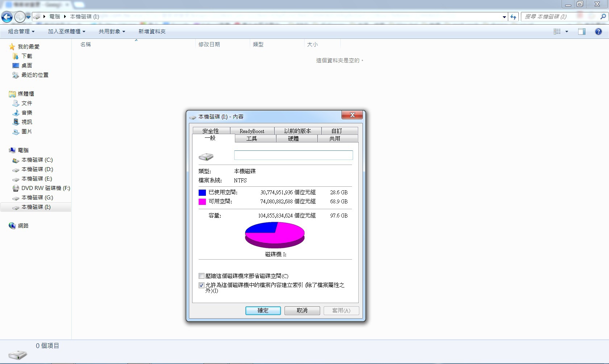This screenshot has width=609, height=364.
Task: Enable the 壓縮這個磁碟機 checkbox
Action: [202, 276]
